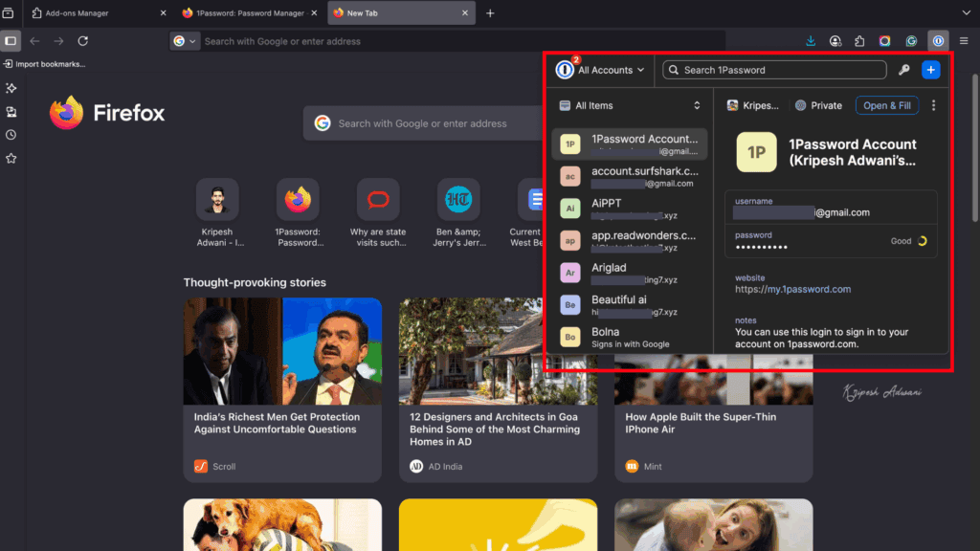Open the search engine dropdown in the address bar
The height and width of the screenshot is (551, 980).
click(182, 41)
